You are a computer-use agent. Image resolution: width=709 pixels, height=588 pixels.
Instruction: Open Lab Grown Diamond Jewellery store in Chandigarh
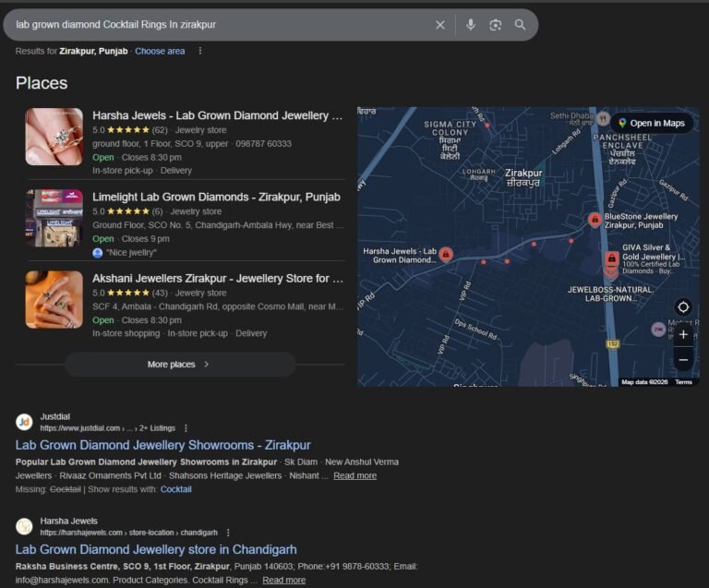click(156, 549)
